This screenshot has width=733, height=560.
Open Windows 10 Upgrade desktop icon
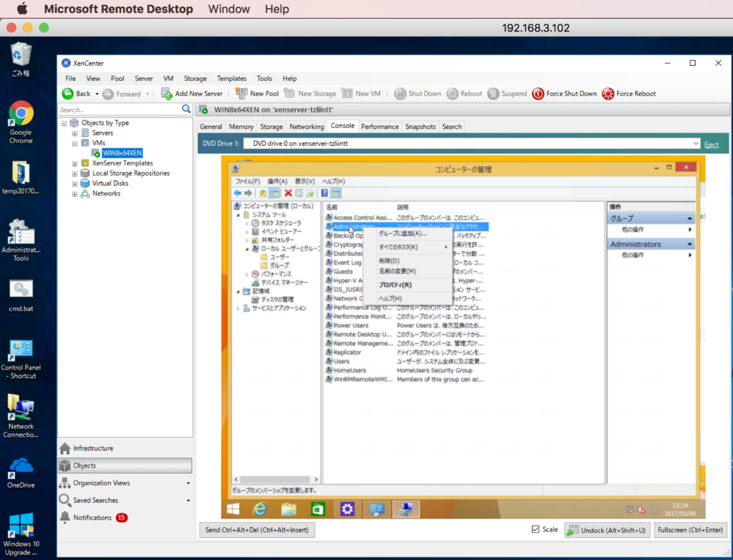(21, 534)
